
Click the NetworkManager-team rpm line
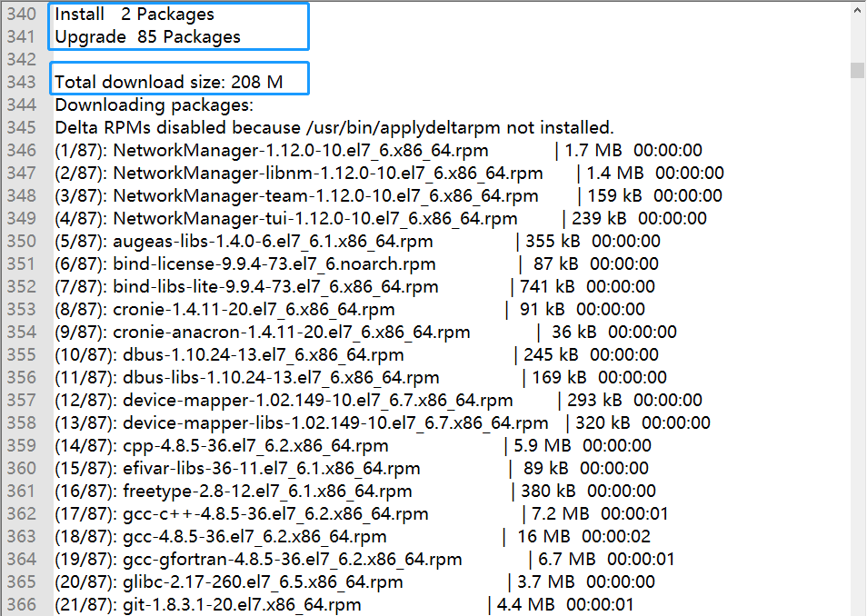pos(388,195)
